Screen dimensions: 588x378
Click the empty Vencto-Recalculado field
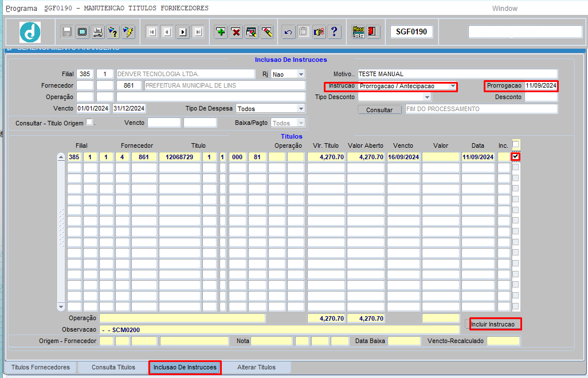[503, 341]
